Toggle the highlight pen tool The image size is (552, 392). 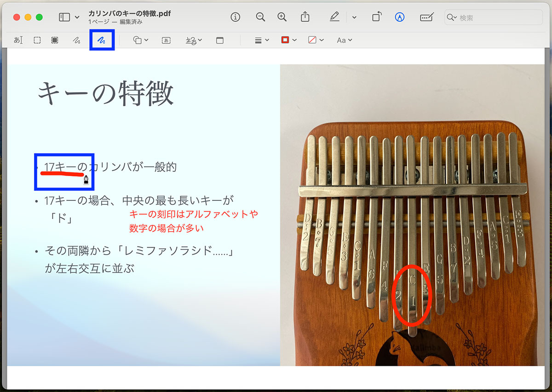click(334, 17)
